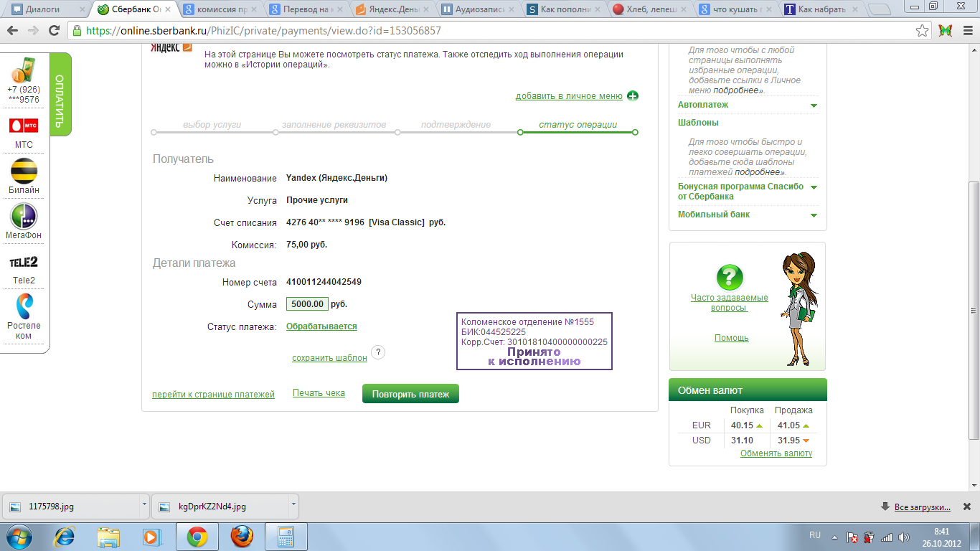Open 'Все загрузки' downloads link

pyautogui.click(x=923, y=507)
